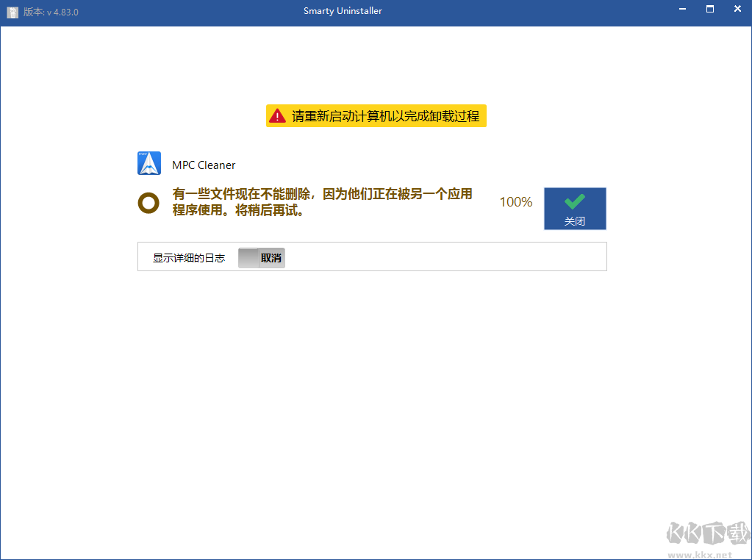Viewport: 752px width, 560px height.
Task: Click the Smarty Uninstaller icon in the title bar
Action: click(12, 11)
